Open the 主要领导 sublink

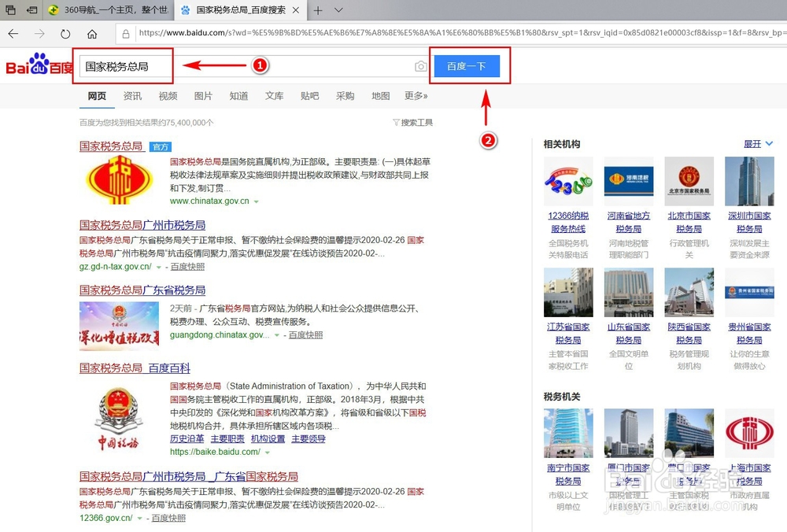(309, 438)
